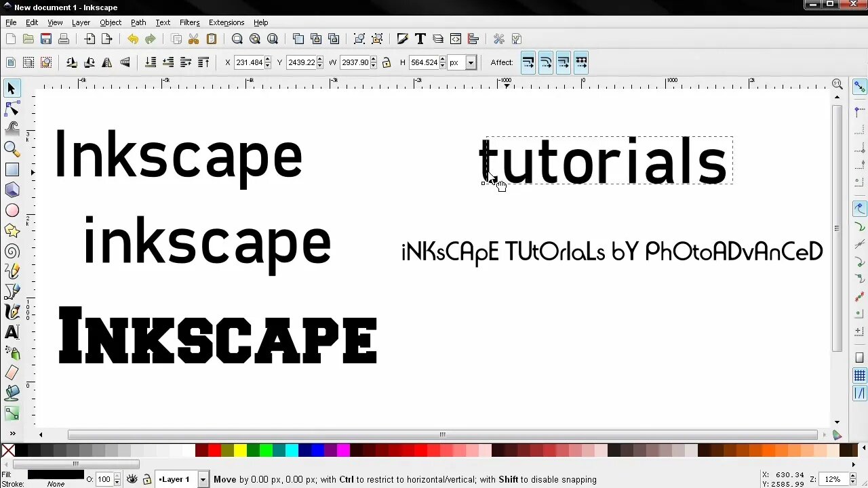The height and width of the screenshot is (488, 868).
Task: Click the Undo arrow icon
Action: coord(133,39)
